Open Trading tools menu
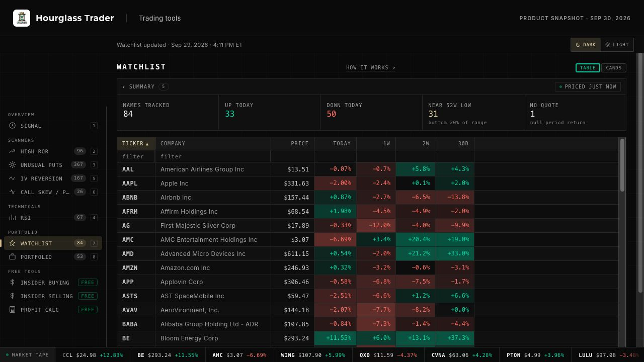644x362 pixels. point(159,18)
